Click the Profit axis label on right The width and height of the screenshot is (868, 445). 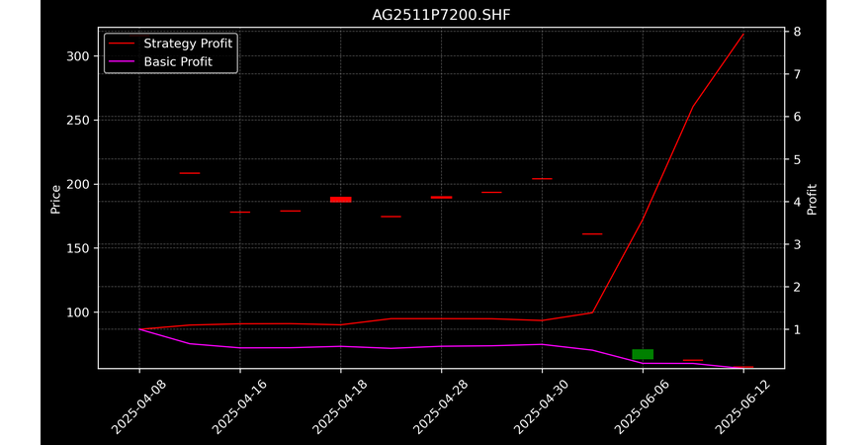(812, 199)
